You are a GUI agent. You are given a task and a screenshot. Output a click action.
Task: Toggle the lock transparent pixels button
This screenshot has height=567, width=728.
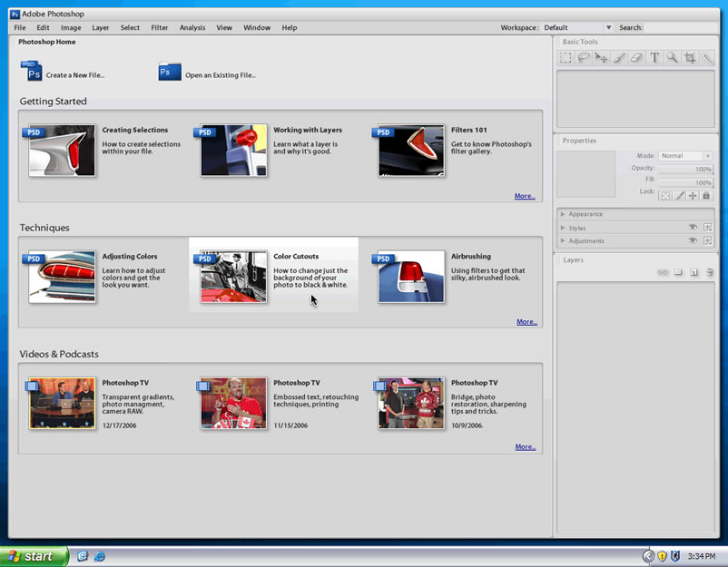point(665,196)
